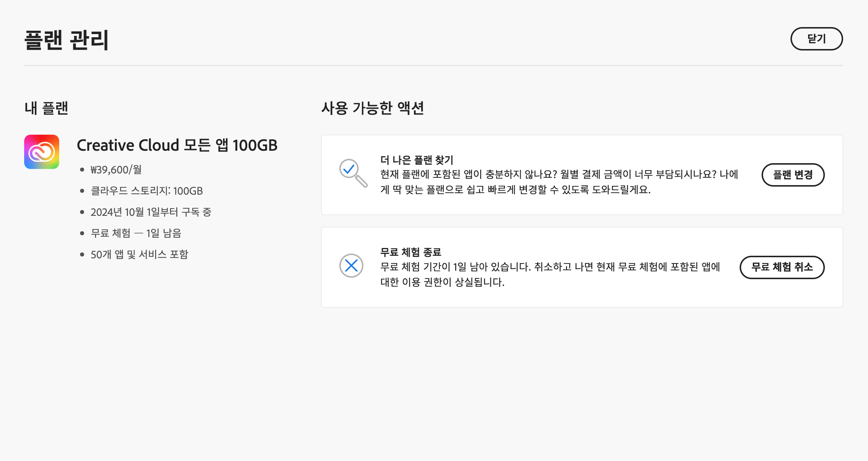Viewport: 868px width, 461px height.
Task: Click the horizontal divider under the title
Action: coord(433,65)
